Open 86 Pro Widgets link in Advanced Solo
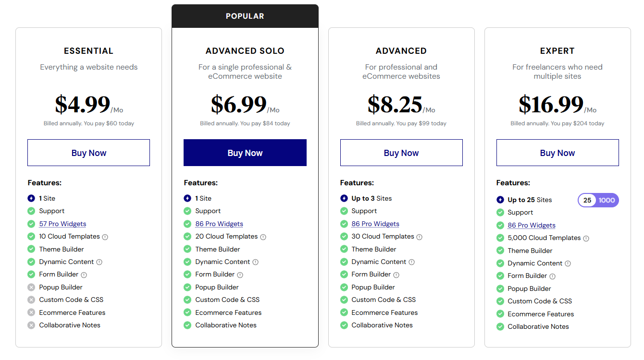Screen dimensions: 644x360 [219, 224]
